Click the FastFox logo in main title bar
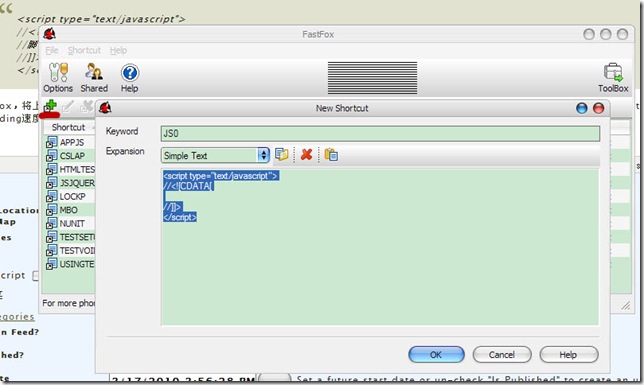 click(x=50, y=34)
